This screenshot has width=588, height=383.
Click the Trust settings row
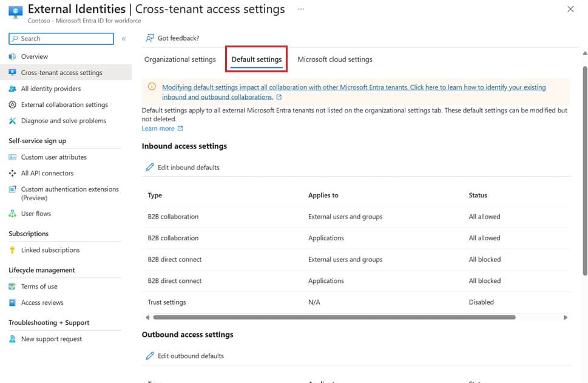356,302
